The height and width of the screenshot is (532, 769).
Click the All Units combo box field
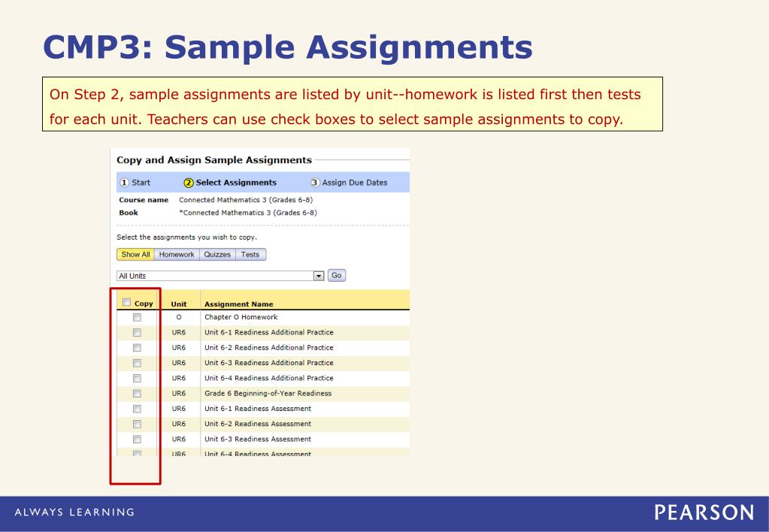[220, 276]
